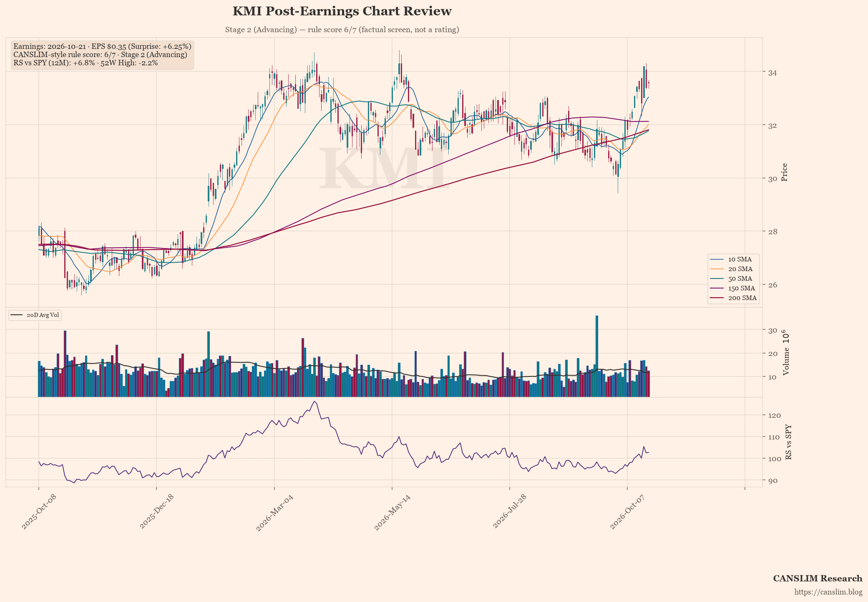Click the price axis tick '34'

pos(772,73)
